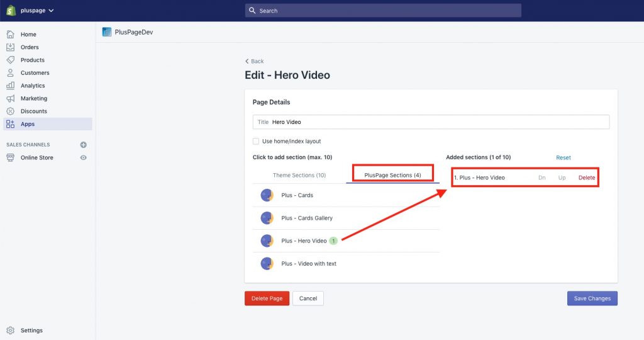
Task: Focus the top Search field
Action: click(x=383, y=11)
